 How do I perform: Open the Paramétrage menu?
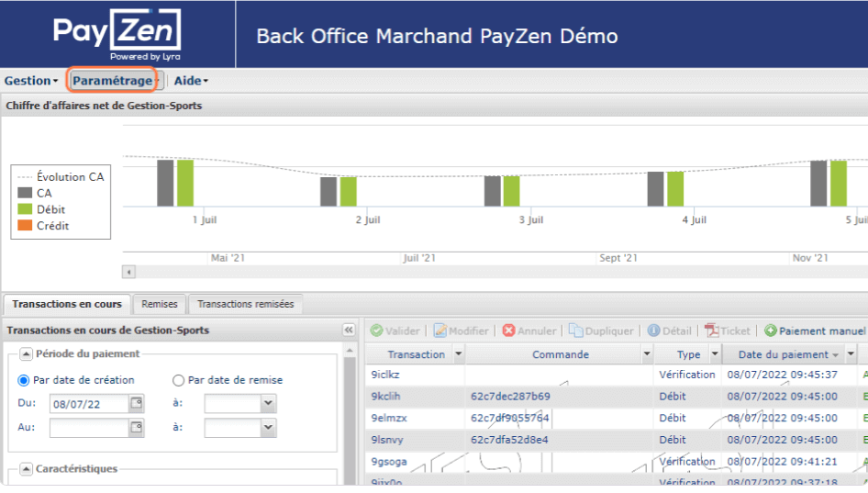(115, 81)
